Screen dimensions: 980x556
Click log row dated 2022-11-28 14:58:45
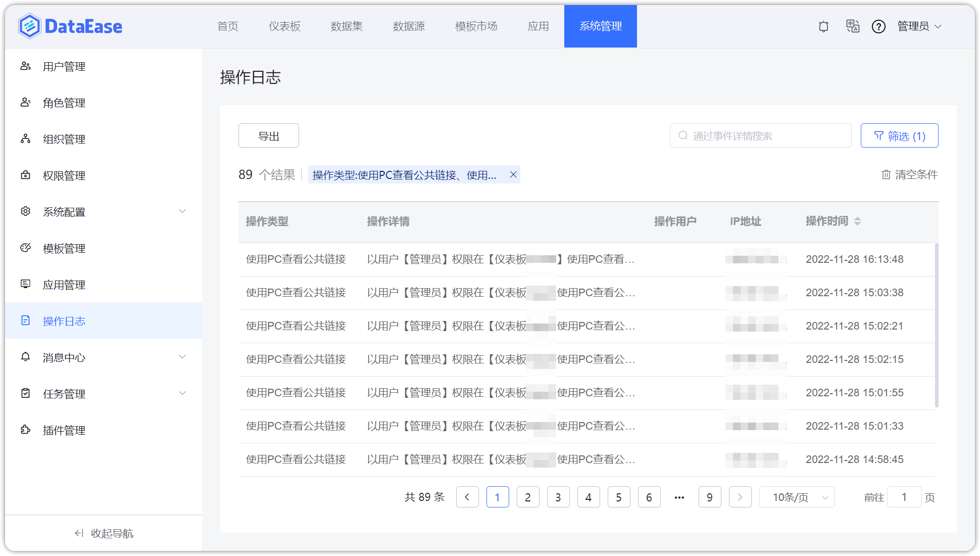point(586,459)
